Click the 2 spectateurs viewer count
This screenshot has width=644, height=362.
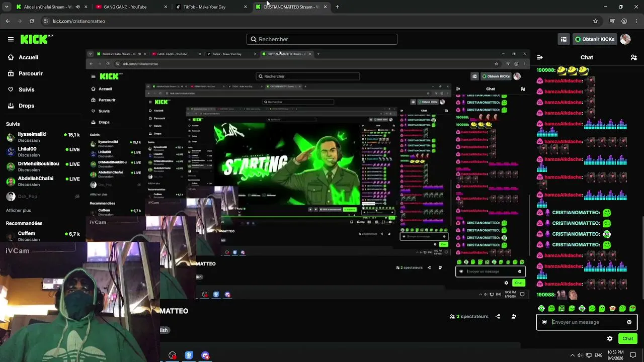pyautogui.click(x=469, y=317)
